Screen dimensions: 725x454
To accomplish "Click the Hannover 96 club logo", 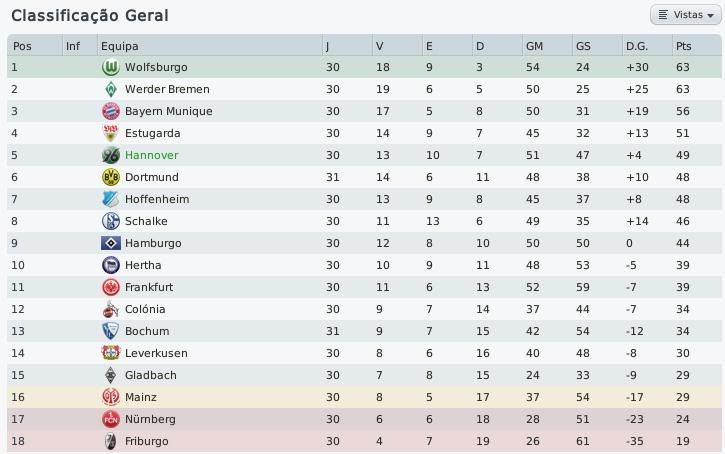I will coord(111,155).
